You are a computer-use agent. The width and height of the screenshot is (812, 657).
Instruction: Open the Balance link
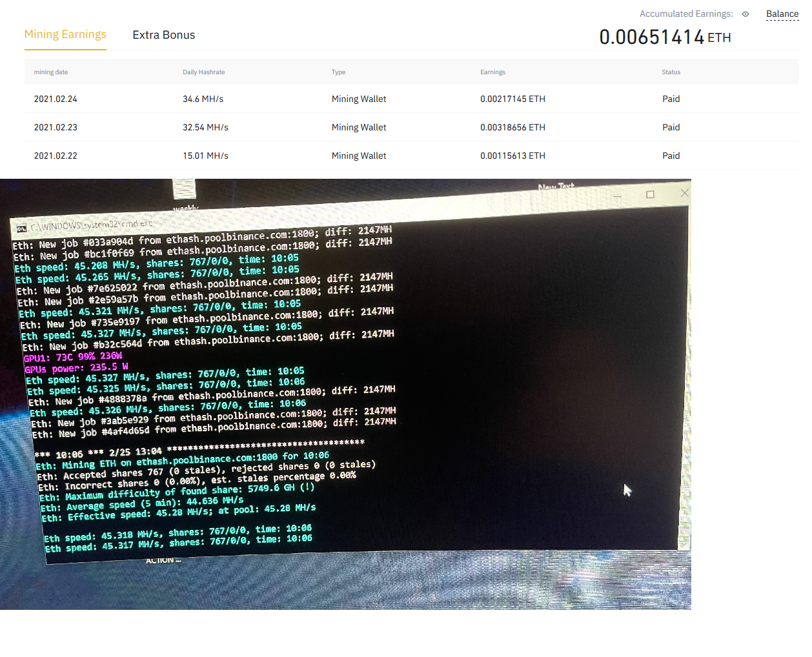pyautogui.click(x=782, y=14)
